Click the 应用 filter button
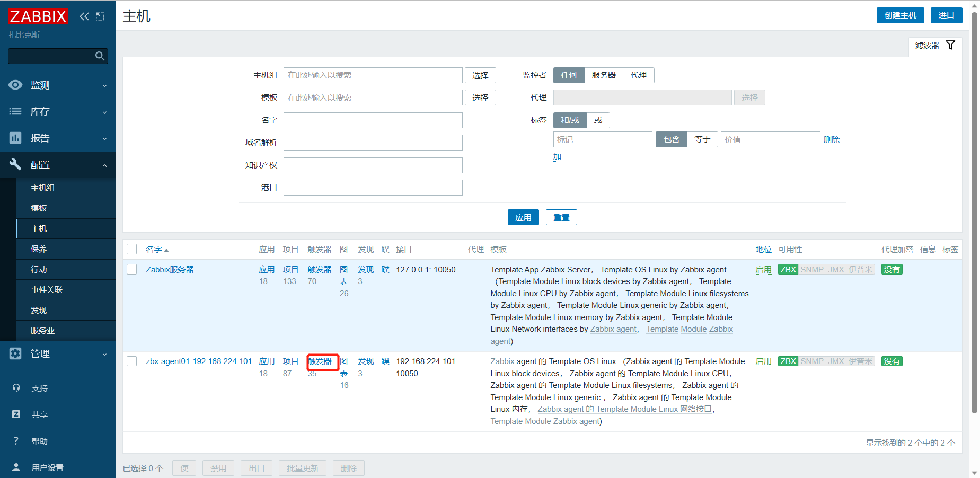 pos(523,217)
